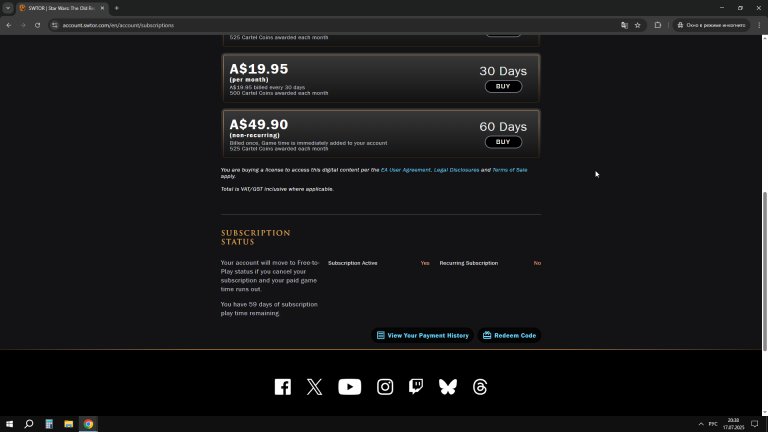This screenshot has width=768, height=432.
Task: Reload the page with refresh icon
Action: (37, 25)
